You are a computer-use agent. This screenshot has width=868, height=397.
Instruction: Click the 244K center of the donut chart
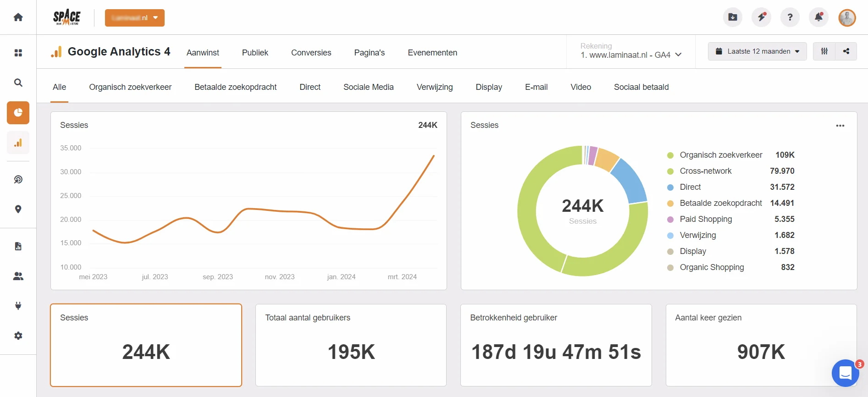click(583, 206)
